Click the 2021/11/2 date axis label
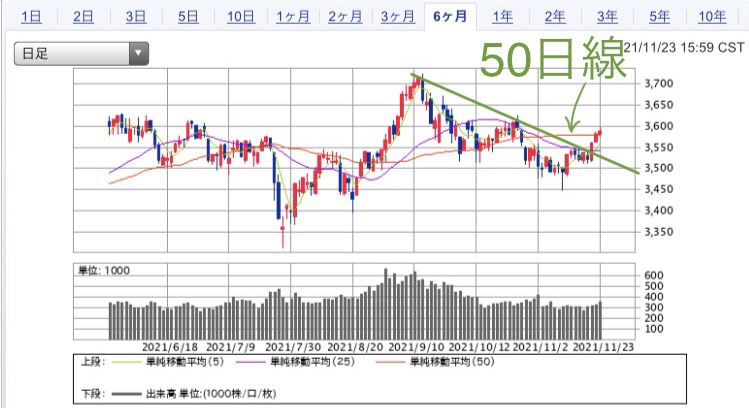The height and width of the screenshot is (408, 749). 541,347
